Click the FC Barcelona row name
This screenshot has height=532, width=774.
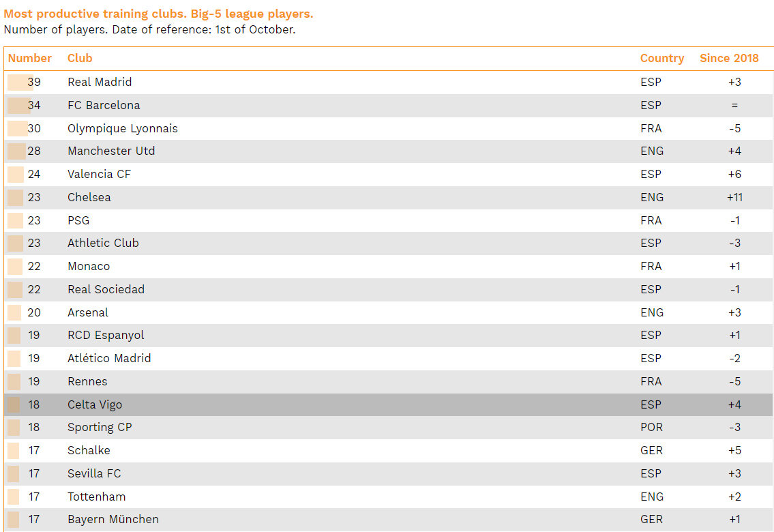(x=104, y=106)
